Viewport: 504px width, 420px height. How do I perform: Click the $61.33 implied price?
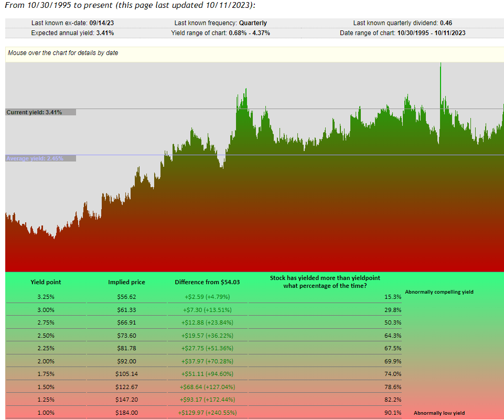[x=126, y=310]
